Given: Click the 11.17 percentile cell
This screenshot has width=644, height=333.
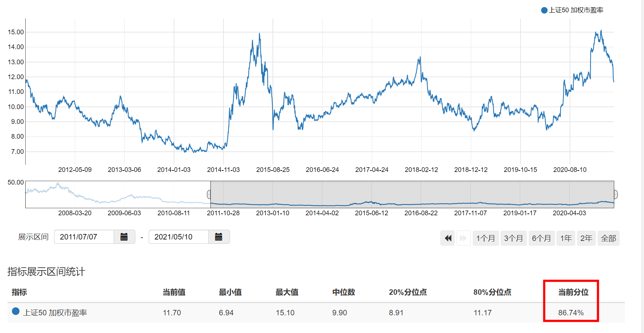Looking at the screenshot, I should (483, 313).
